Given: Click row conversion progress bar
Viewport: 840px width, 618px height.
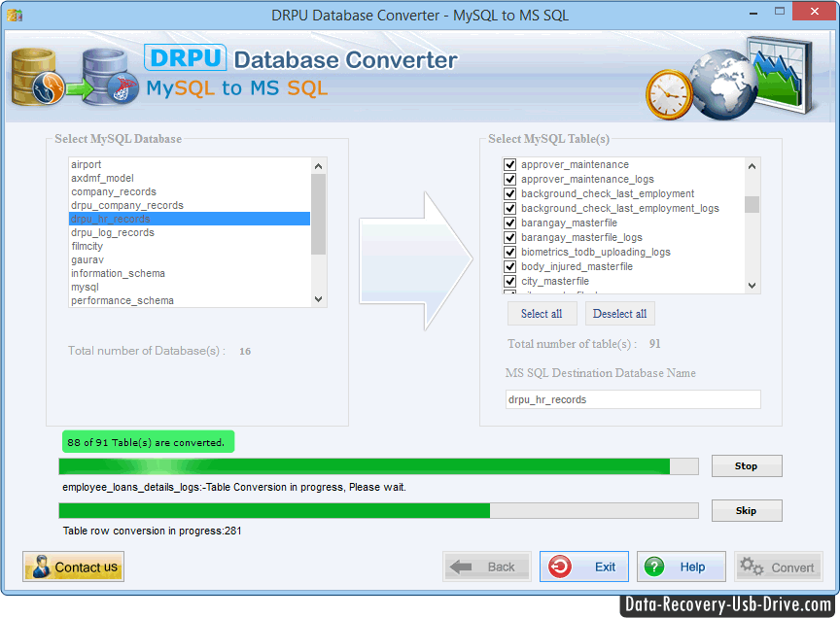Looking at the screenshot, I should 379,510.
